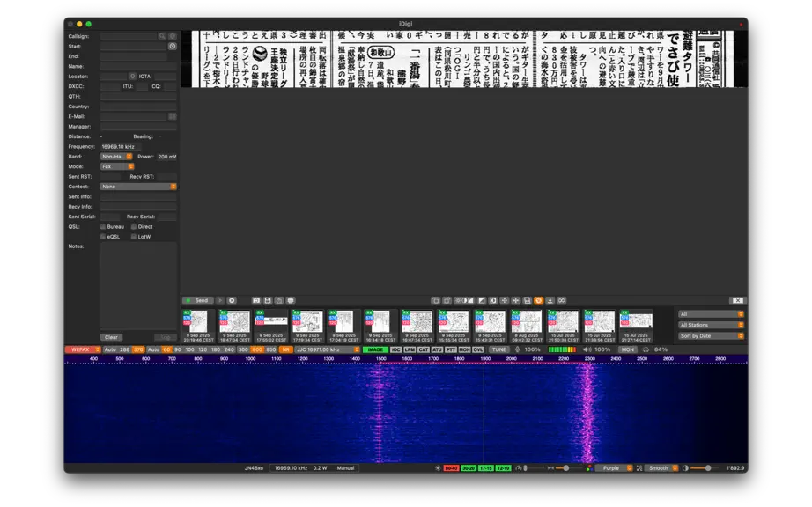Image resolution: width=812 pixels, height=507 pixels.
Task: Toggle the CAT control button
Action: tap(423, 349)
